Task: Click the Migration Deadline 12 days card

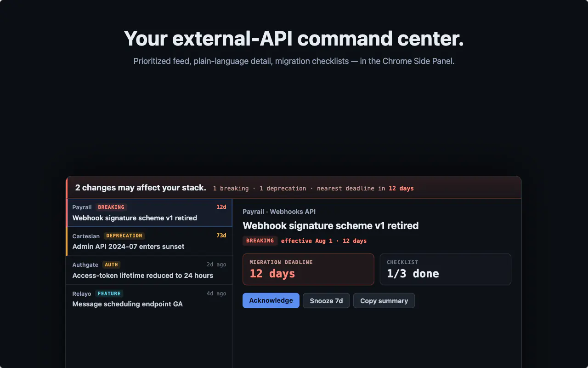Action: 308,269
